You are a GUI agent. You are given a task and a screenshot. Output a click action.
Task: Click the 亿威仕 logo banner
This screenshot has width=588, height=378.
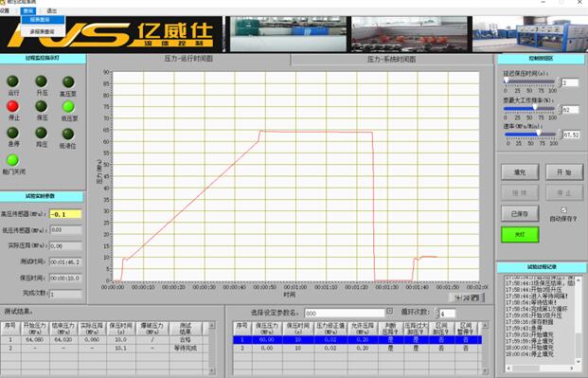pyautogui.click(x=112, y=34)
